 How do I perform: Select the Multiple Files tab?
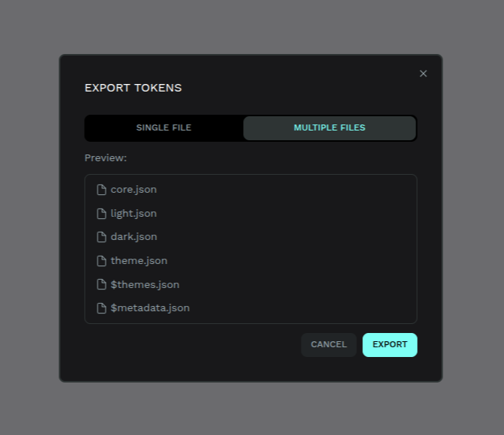(x=329, y=128)
